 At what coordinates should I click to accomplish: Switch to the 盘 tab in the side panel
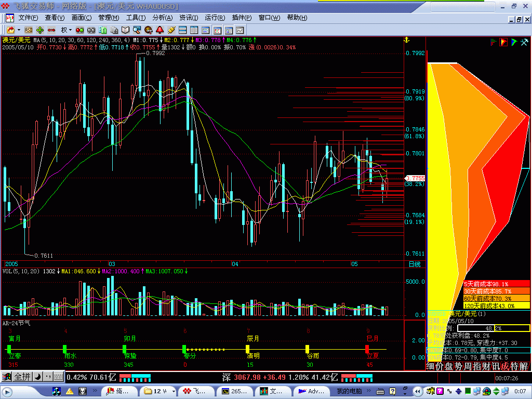[449, 366]
